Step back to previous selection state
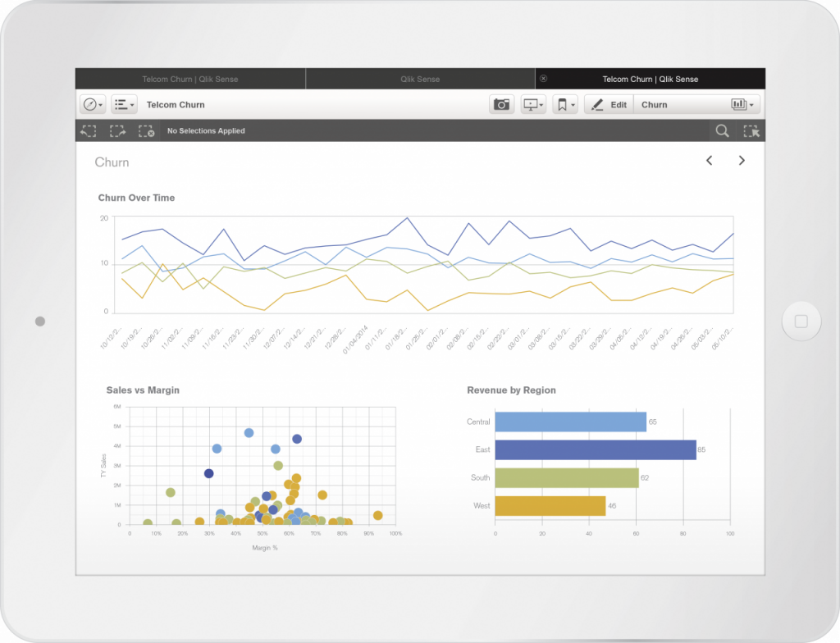840x643 pixels. 89,130
